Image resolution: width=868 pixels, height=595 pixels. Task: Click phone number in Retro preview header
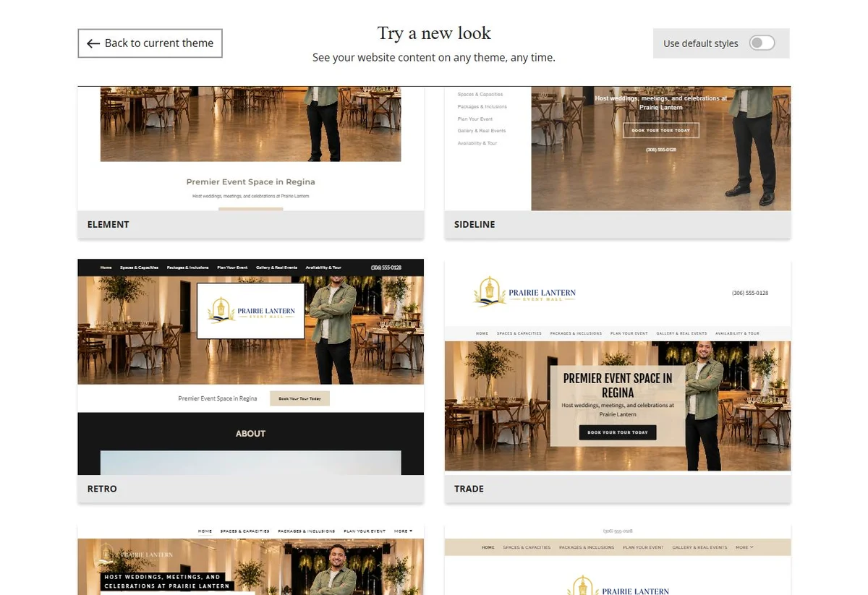point(386,267)
